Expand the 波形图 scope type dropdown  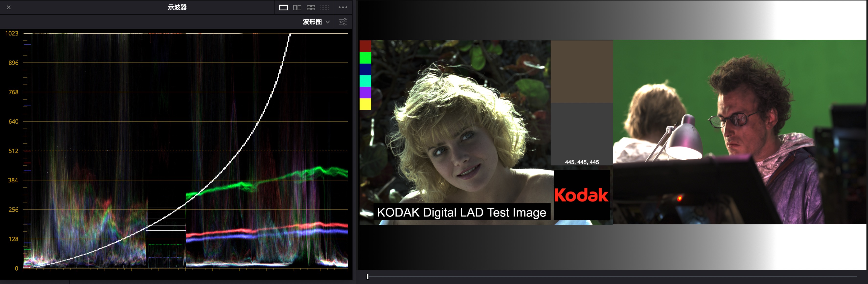(x=312, y=22)
